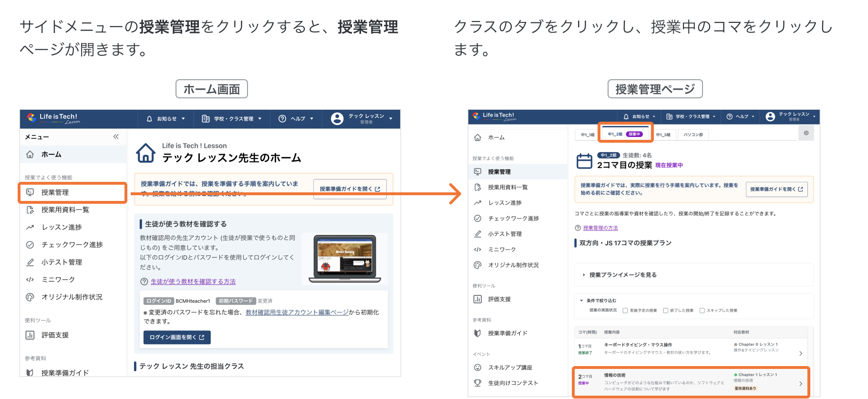Click the house icon in 授業管理ページ sidebar
The image size is (868, 399).
pos(477,137)
